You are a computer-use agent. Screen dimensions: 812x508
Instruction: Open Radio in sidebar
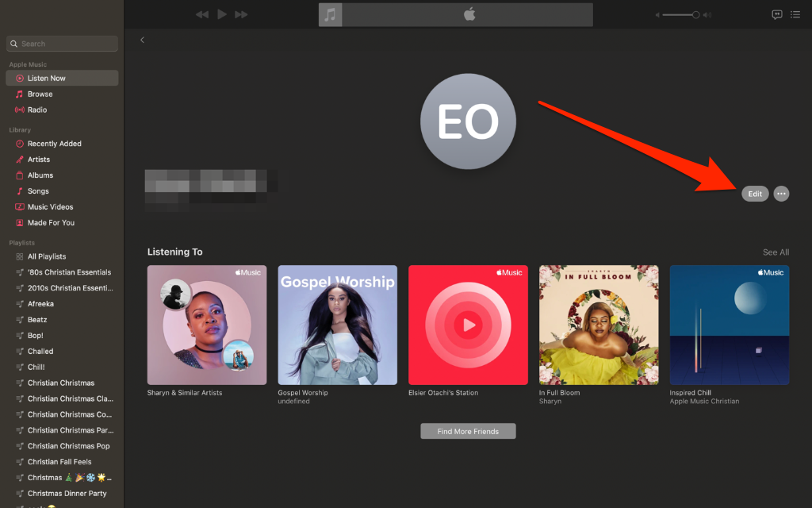tap(62, 110)
